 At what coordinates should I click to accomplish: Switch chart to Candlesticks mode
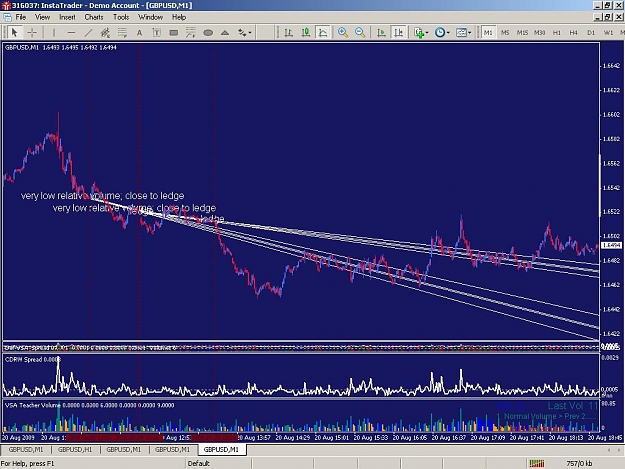[306, 32]
